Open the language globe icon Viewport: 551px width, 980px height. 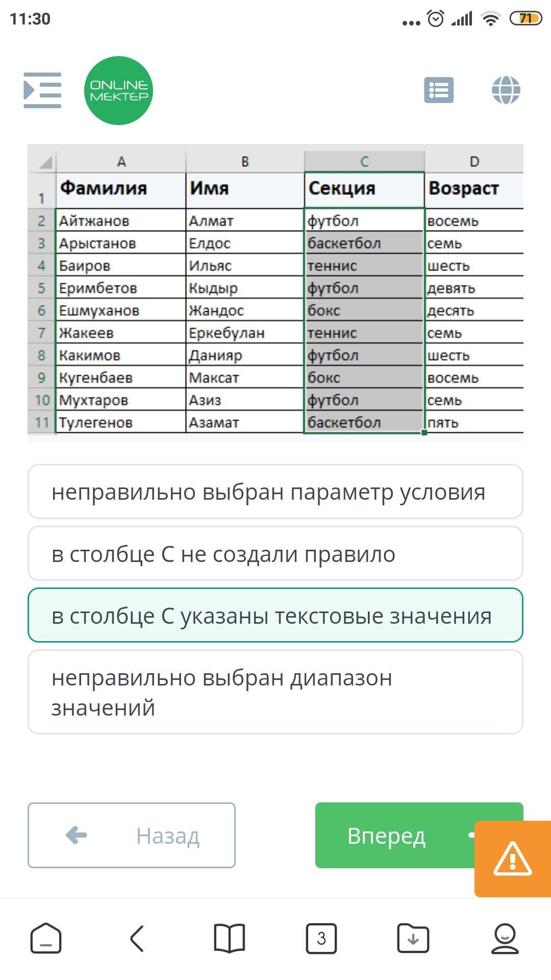tap(506, 90)
